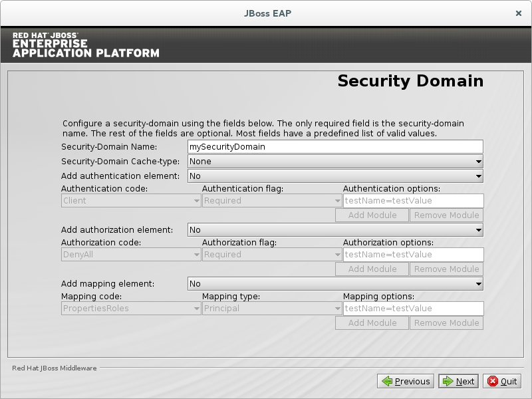
Task: Expand the Add mapping element dropdown
Action: point(334,284)
